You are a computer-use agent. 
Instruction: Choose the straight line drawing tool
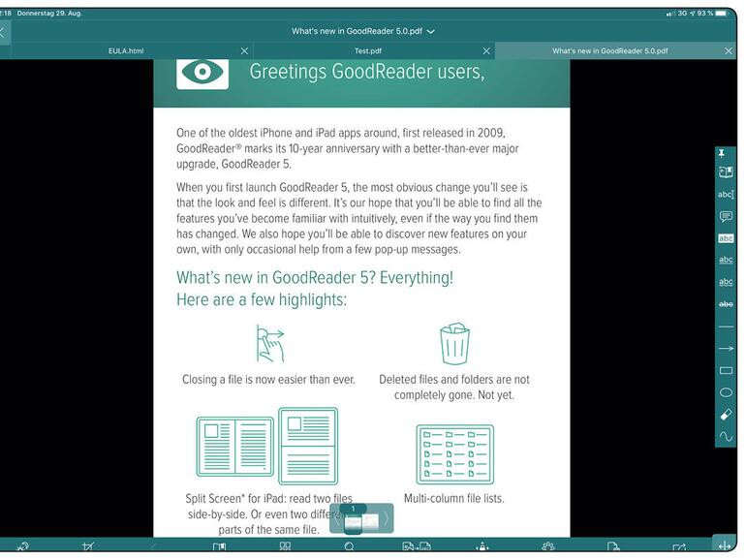click(x=726, y=327)
